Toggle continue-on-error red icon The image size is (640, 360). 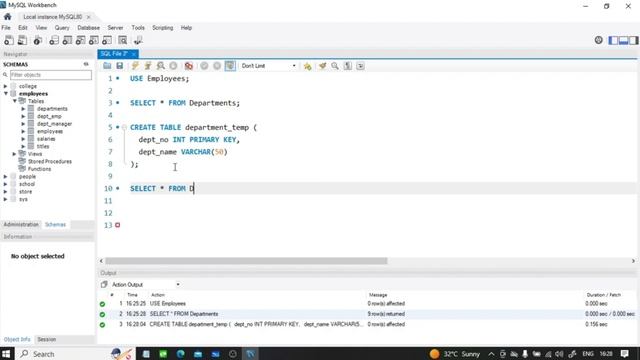coord(189,66)
